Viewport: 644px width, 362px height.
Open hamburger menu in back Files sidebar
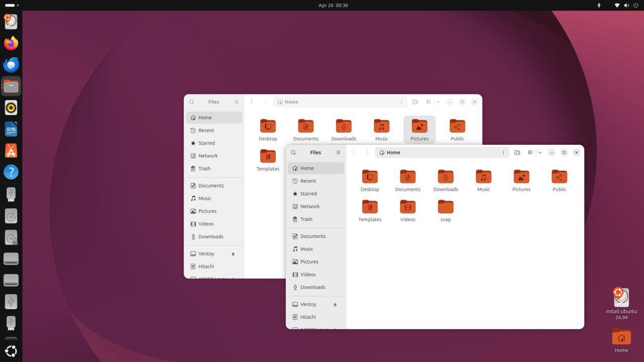click(x=236, y=102)
